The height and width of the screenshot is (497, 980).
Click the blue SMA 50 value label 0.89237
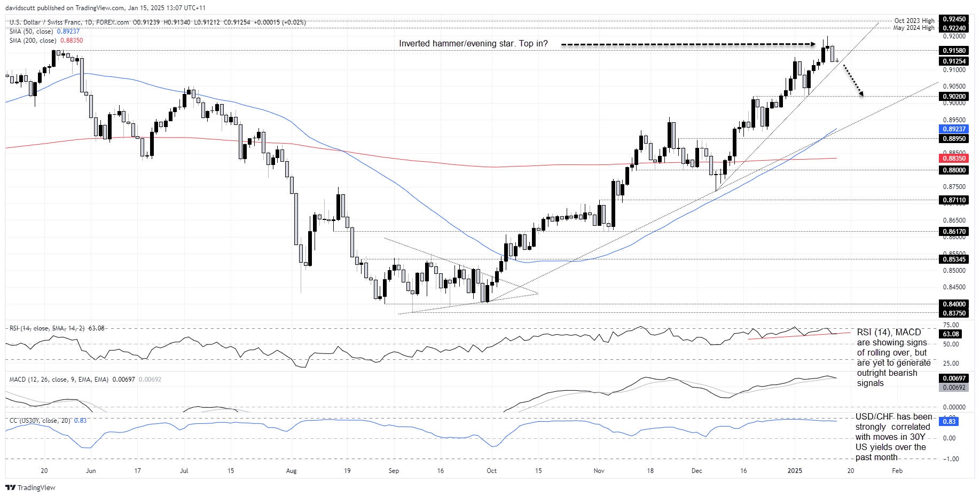click(954, 129)
